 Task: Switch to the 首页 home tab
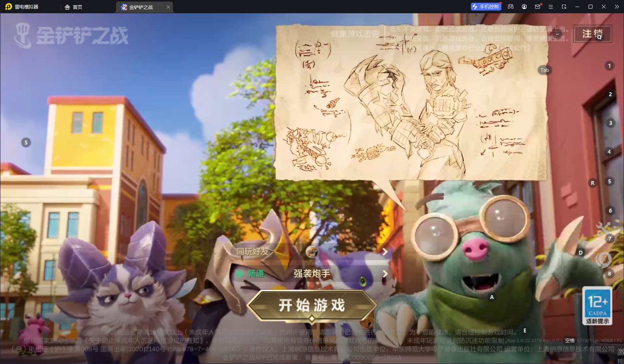74,7
